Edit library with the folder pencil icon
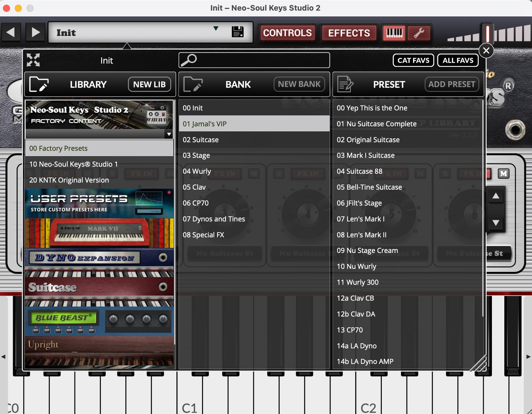 [39, 84]
